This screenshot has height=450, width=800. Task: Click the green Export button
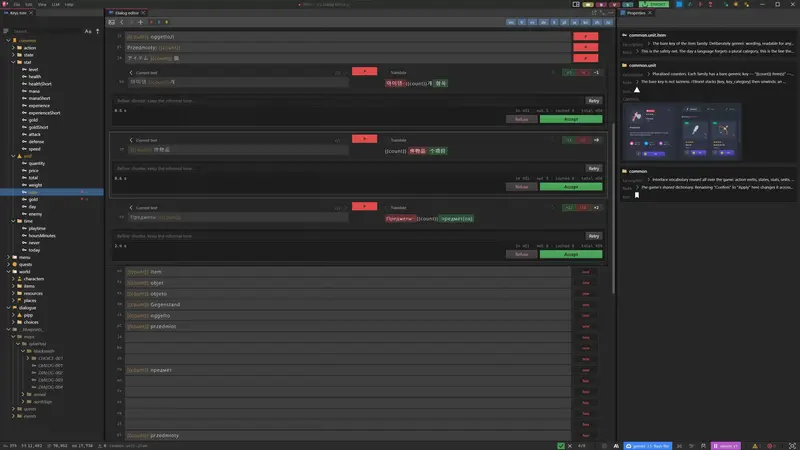click(x=654, y=4)
